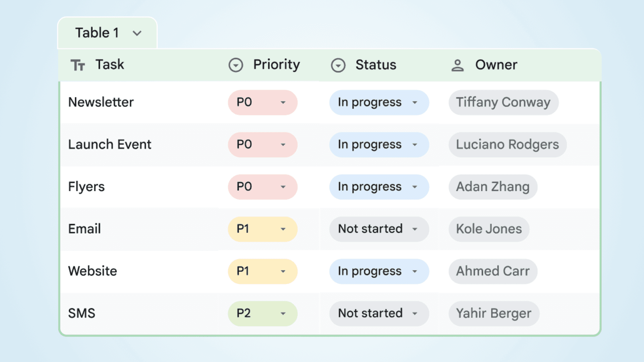Screen dimensions: 644x362
Task: Click the text type icon beside Task header
Action: point(78,64)
